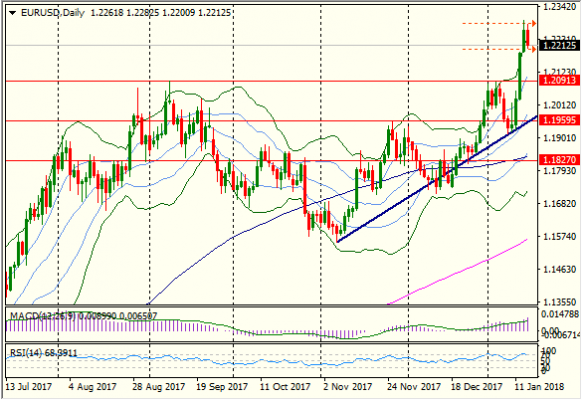This screenshot has height=400, width=584.
Task: Click the MACD scale value 0.014788
Action: (x=561, y=314)
